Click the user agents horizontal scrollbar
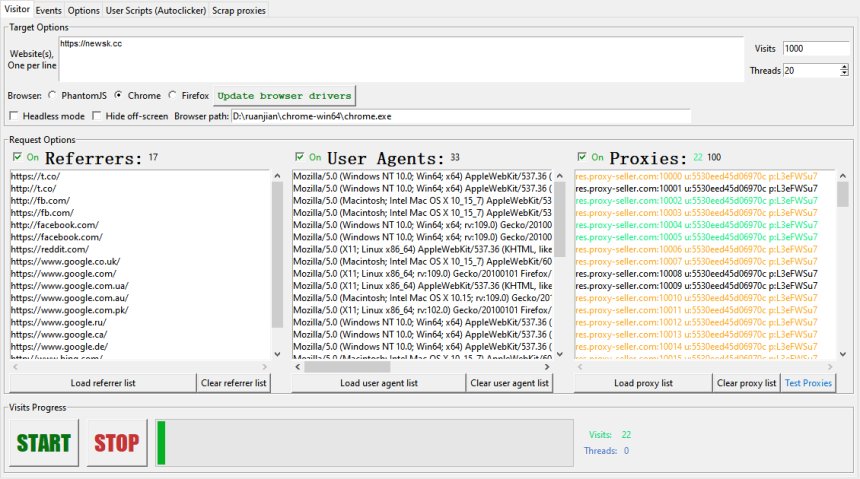The image size is (860, 479). [x=420, y=367]
